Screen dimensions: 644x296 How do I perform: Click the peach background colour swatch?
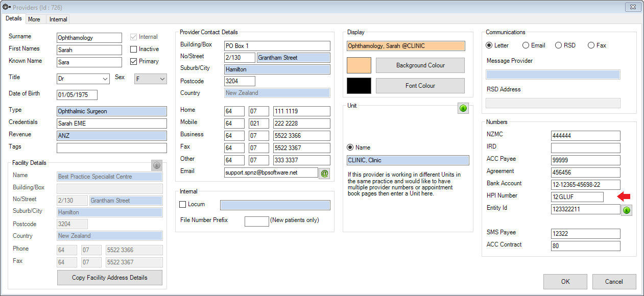coord(359,65)
